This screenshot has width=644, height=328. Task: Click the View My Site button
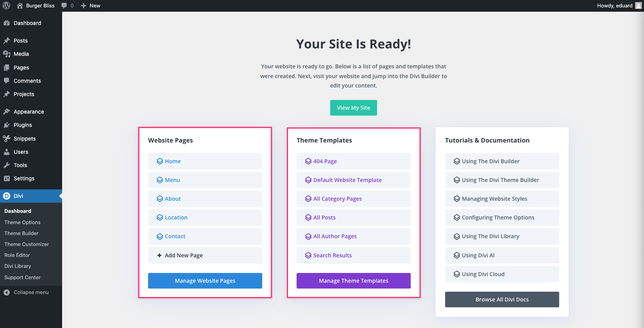coord(353,108)
